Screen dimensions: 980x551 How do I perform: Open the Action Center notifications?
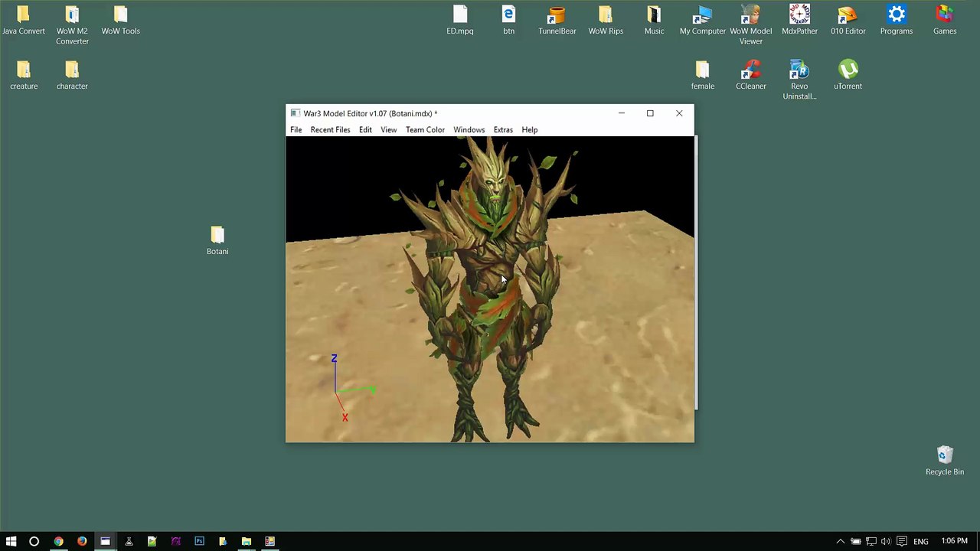pos(902,541)
